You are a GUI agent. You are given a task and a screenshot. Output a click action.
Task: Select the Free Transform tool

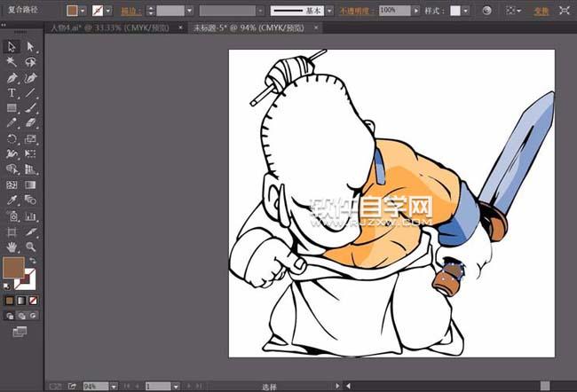pos(30,153)
